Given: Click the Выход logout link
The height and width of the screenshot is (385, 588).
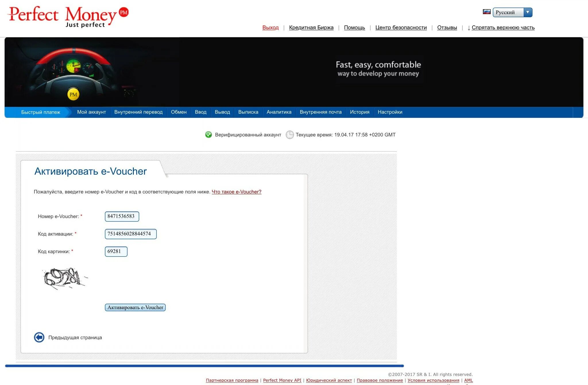Looking at the screenshot, I should [270, 28].
